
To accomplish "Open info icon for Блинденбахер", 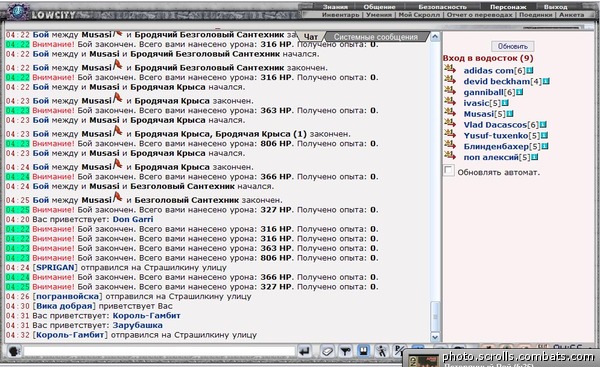I will coord(545,146).
